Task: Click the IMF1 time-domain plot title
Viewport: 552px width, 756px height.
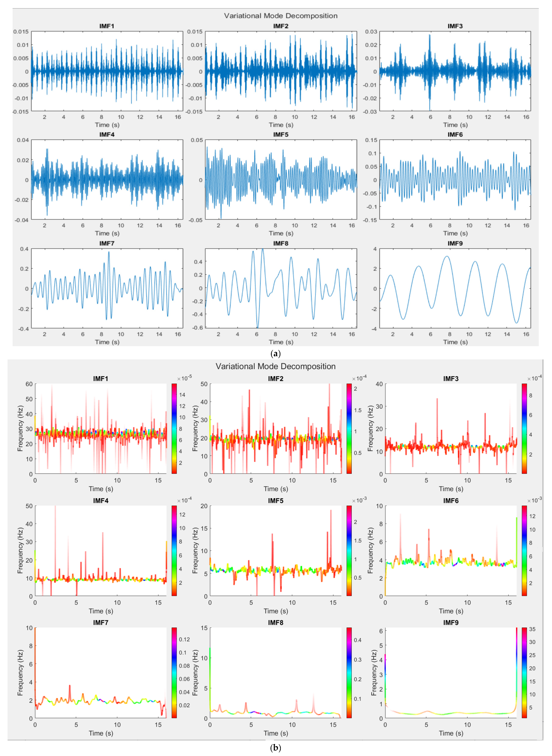Action: click(107, 26)
